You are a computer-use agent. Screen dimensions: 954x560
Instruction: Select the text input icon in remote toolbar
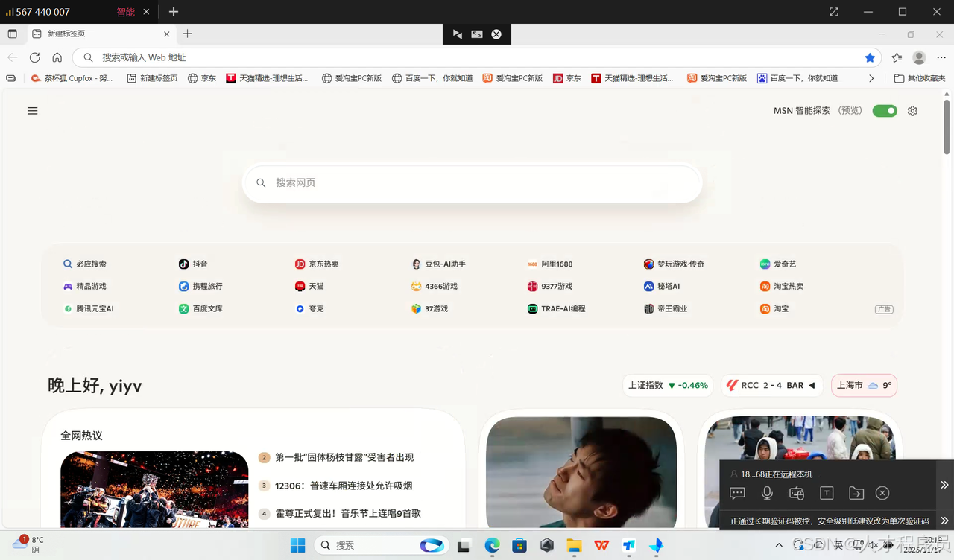coord(827,493)
